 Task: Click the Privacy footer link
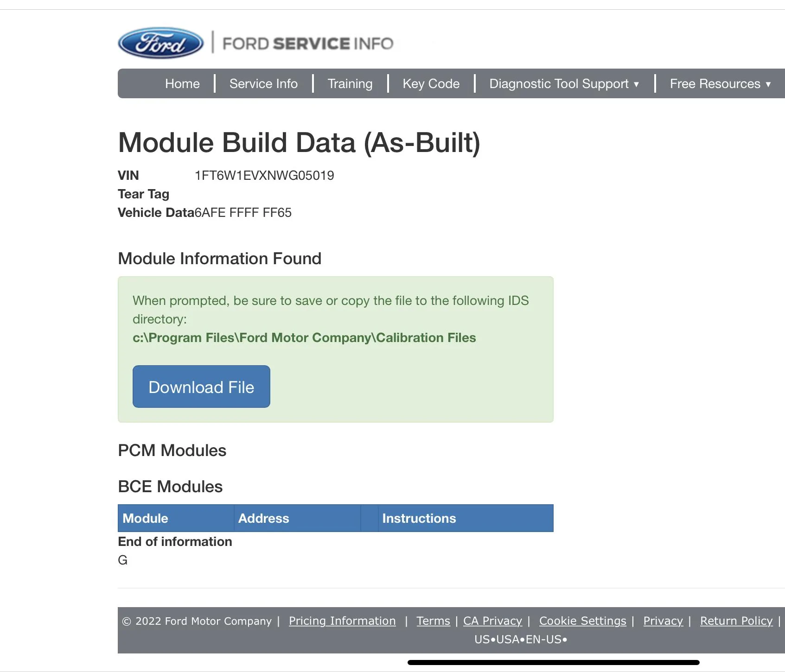pos(663,621)
